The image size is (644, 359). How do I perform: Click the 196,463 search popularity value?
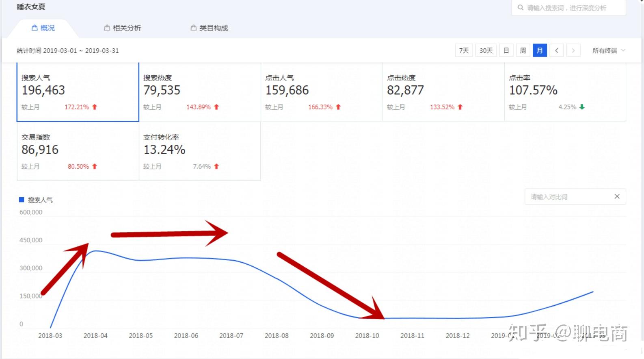tap(43, 90)
